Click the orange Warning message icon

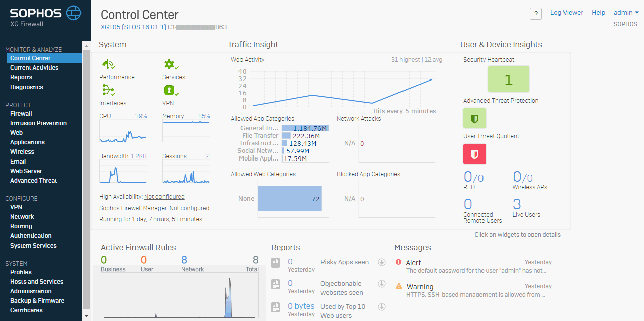pyautogui.click(x=399, y=286)
